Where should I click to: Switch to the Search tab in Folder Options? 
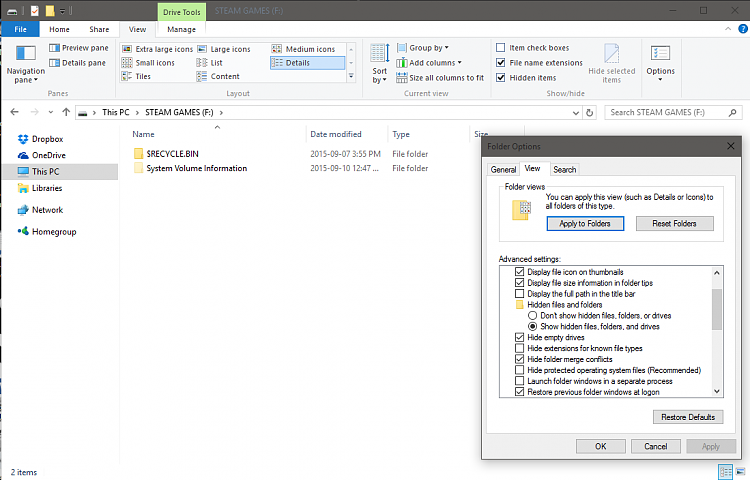click(564, 169)
